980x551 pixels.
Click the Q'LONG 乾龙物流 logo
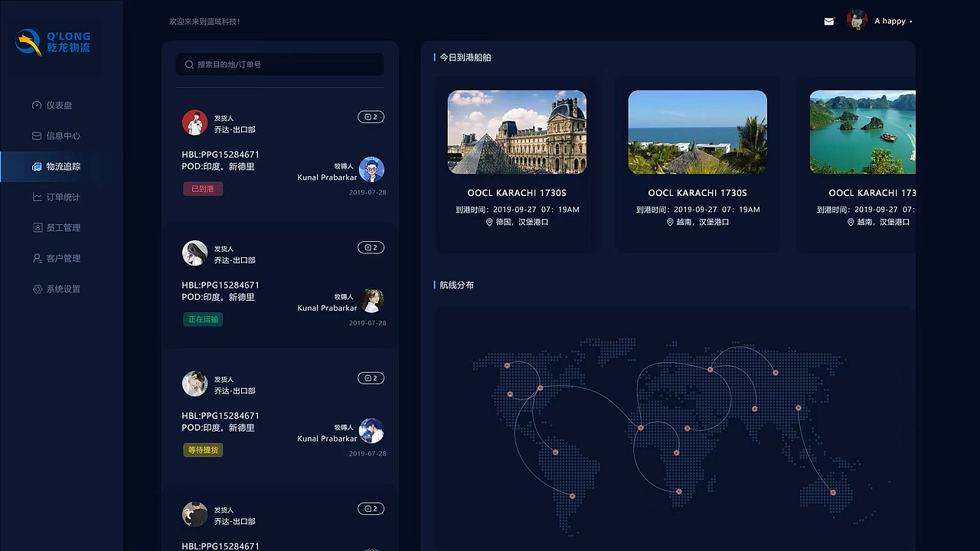click(x=53, y=42)
